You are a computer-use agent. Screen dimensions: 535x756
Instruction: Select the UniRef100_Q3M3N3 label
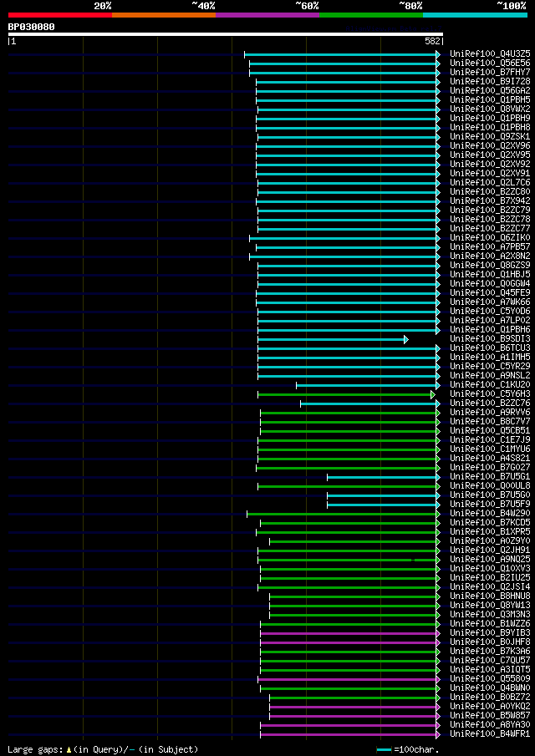(x=490, y=615)
